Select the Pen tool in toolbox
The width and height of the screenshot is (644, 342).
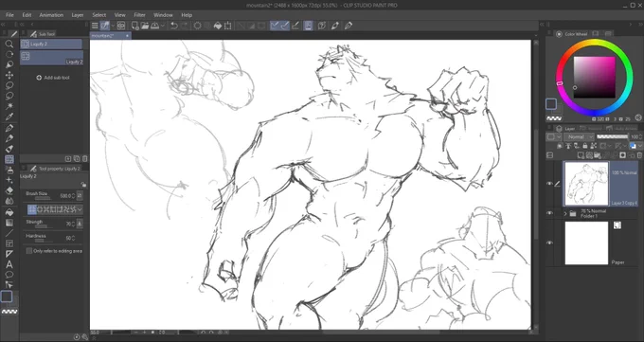pyautogui.click(x=9, y=128)
